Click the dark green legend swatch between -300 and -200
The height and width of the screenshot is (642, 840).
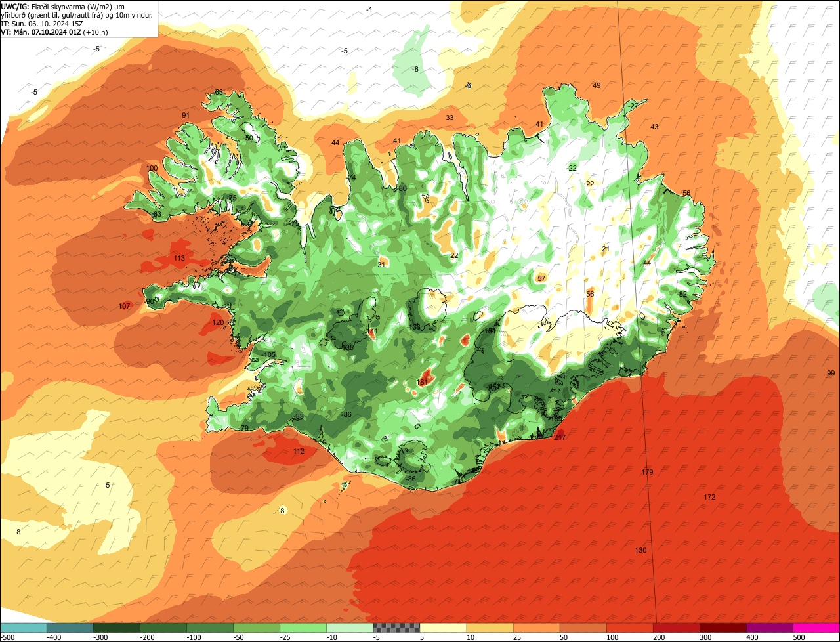tap(117, 628)
